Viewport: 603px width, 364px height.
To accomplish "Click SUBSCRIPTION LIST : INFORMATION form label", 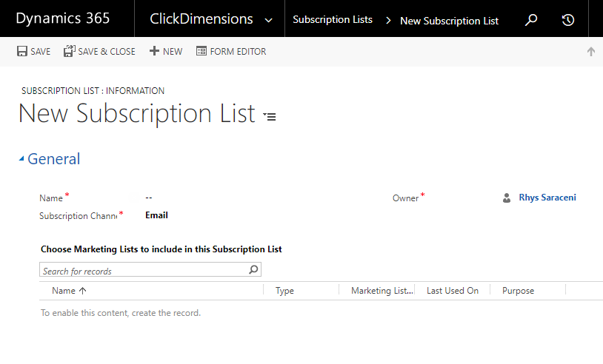I will (93, 91).
